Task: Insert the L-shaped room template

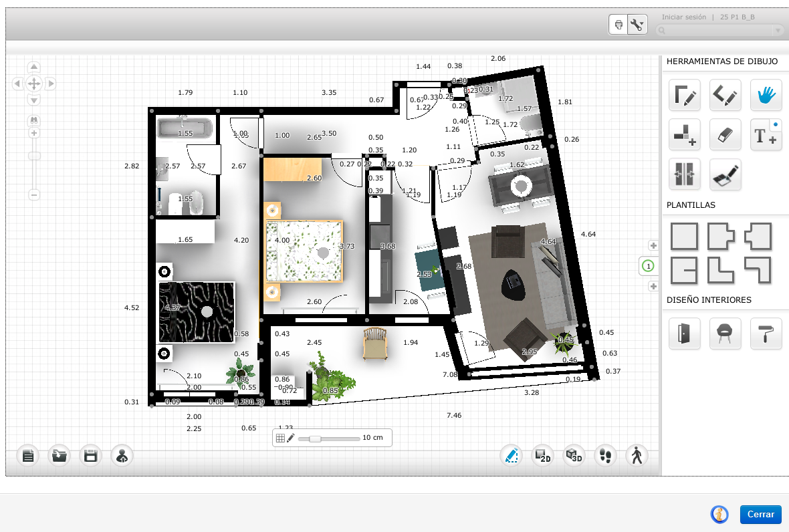Action: (721, 271)
